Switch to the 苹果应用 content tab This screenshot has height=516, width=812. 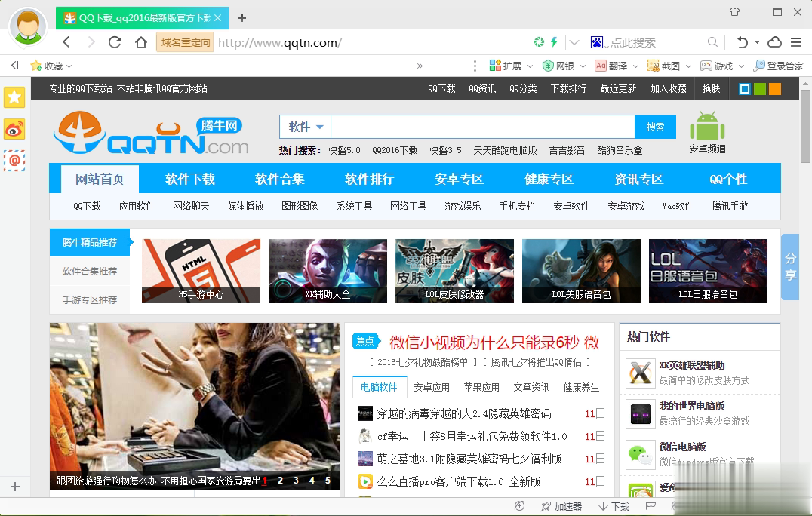pyautogui.click(x=481, y=387)
